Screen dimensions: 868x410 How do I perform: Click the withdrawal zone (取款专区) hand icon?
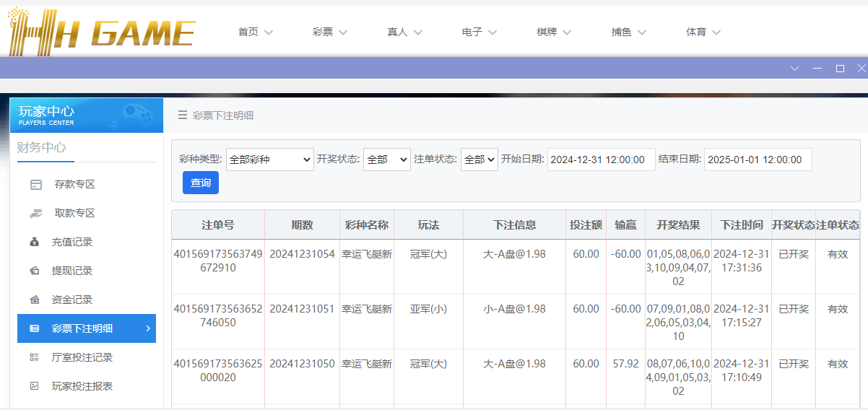35,214
